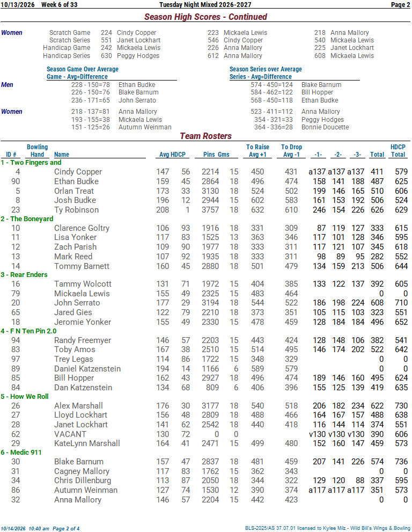Click the '6 - Medic 911' team heading
Viewport: 412px width, 532px height.
coord(21,453)
